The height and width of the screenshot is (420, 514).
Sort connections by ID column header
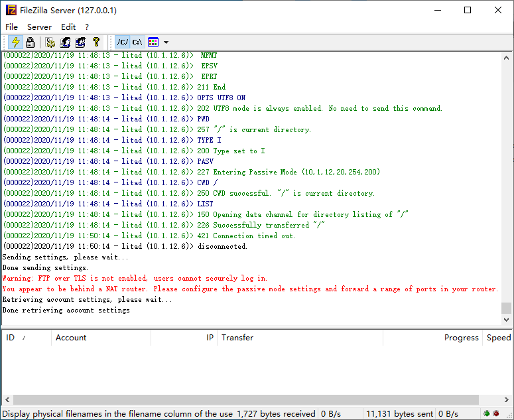(x=27, y=337)
